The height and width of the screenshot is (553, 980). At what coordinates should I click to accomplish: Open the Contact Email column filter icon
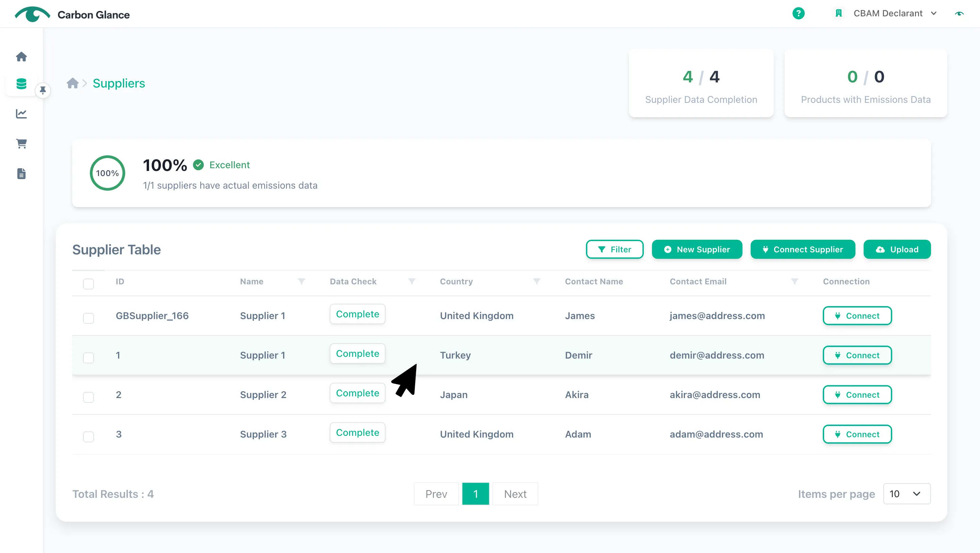click(794, 281)
